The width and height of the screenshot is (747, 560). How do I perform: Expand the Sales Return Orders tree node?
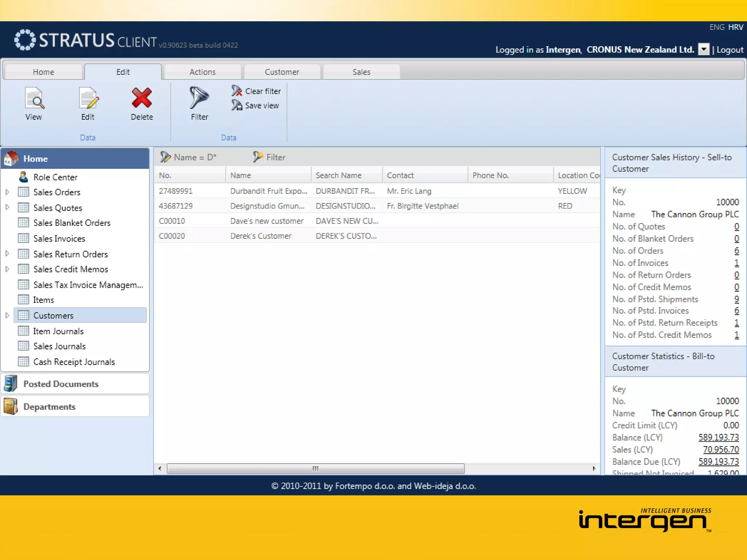7,254
